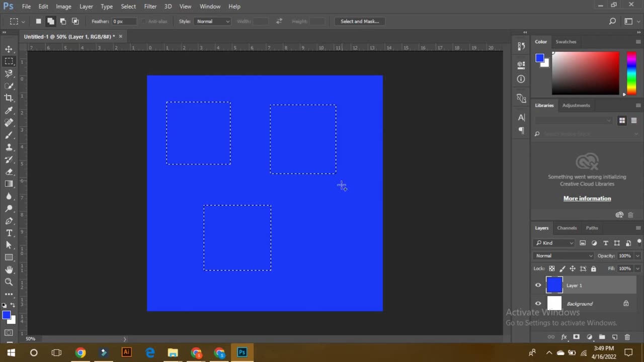Click the foreground color in Color panel

click(x=539, y=58)
